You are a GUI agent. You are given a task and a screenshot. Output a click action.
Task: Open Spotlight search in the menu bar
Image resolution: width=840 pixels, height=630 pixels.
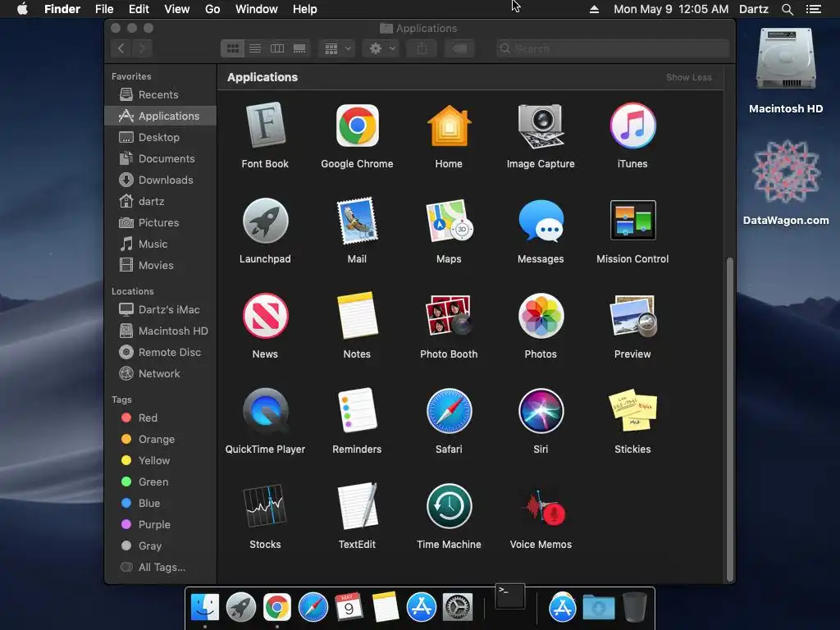[x=787, y=9]
